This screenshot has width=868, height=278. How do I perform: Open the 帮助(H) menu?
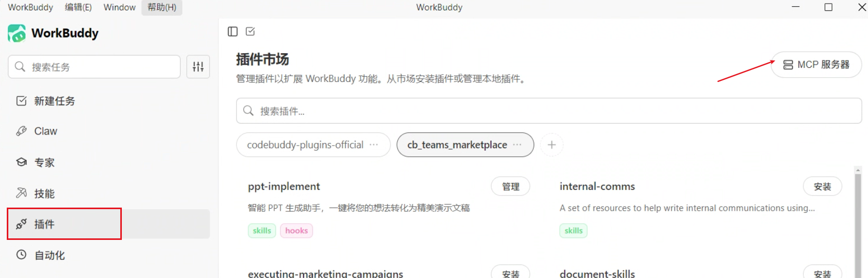tap(162, 7)
